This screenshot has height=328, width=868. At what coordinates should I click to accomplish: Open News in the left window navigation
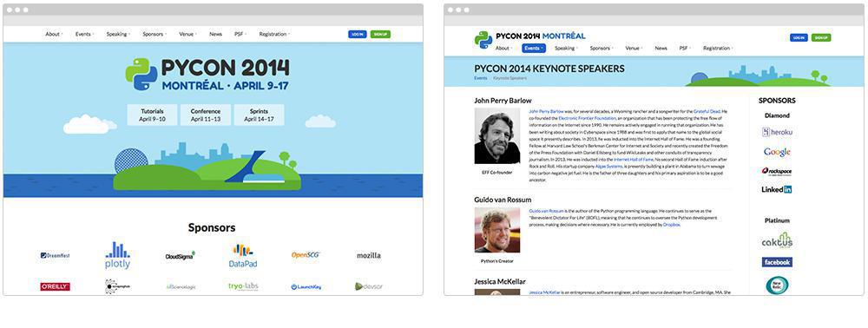coord(215,34)
